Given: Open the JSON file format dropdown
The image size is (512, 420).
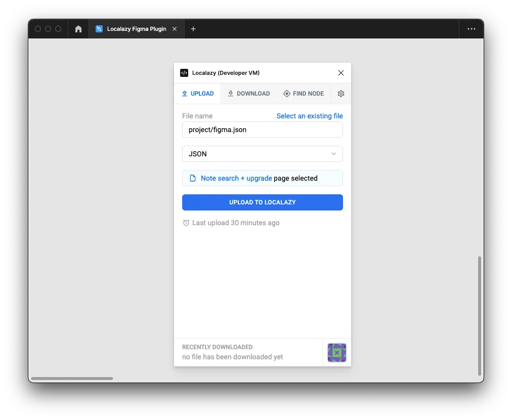Looking at the screenshot, I should tap(262, 154).
